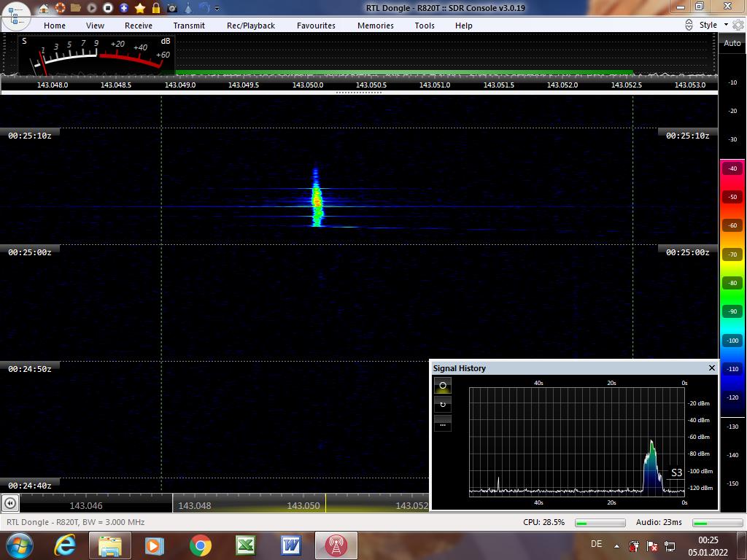The image size is (747, 560).
Task: Click the gold star favourites icon
Action: tap(140, 8)
